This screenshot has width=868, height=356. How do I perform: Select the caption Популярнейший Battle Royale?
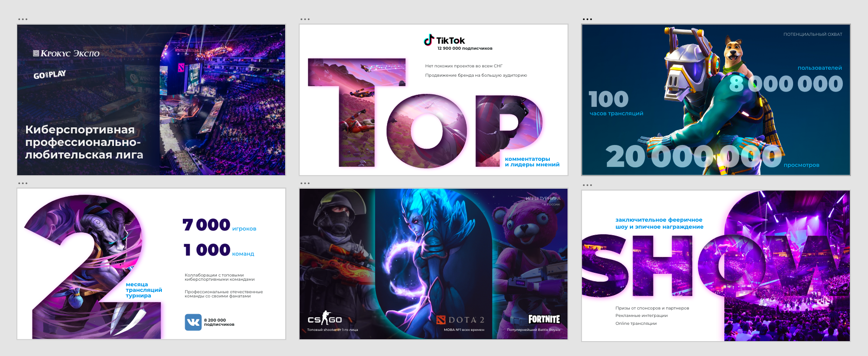[534, 330]
